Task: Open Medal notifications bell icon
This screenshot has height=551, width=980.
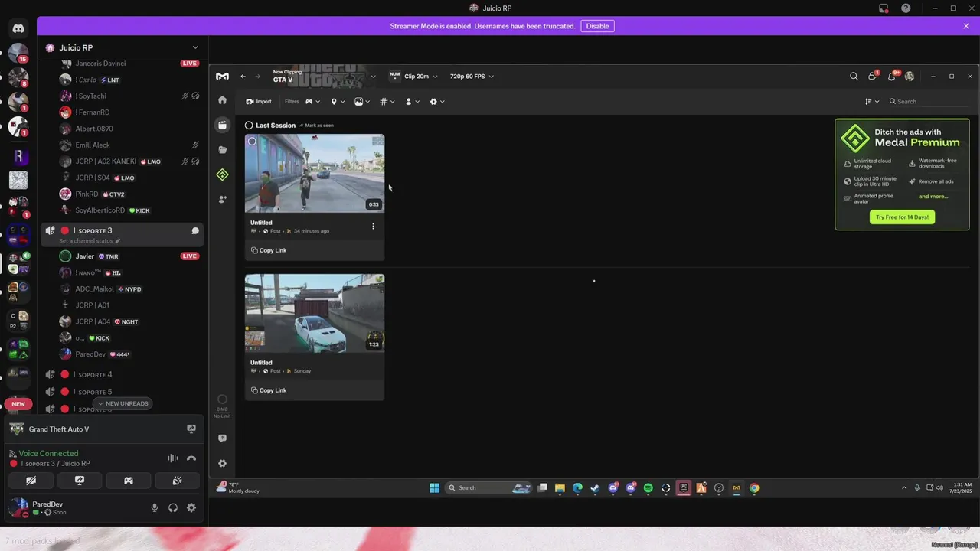Action: [892, 76]
